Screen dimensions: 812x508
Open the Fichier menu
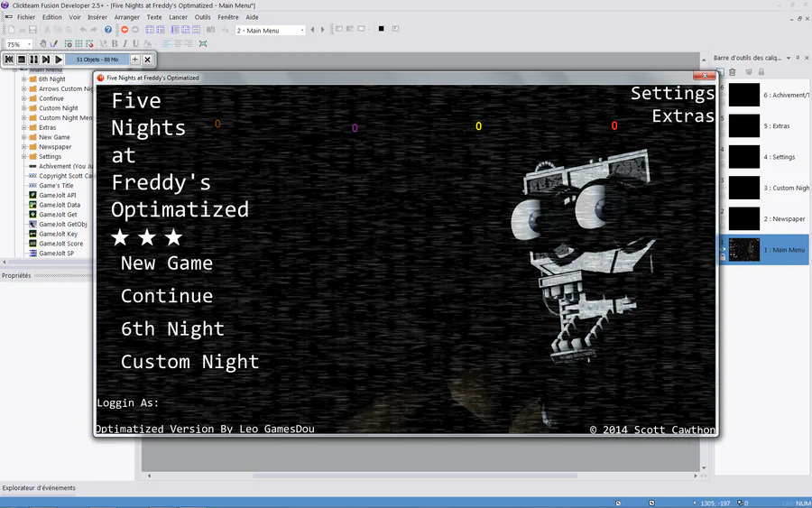tap(26, 17)
